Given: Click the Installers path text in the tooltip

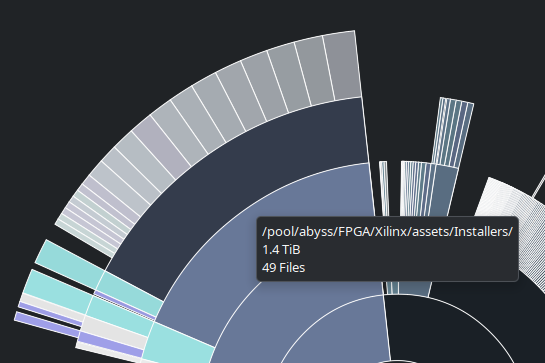Looking at the screenshot, I should click(387, 232).
